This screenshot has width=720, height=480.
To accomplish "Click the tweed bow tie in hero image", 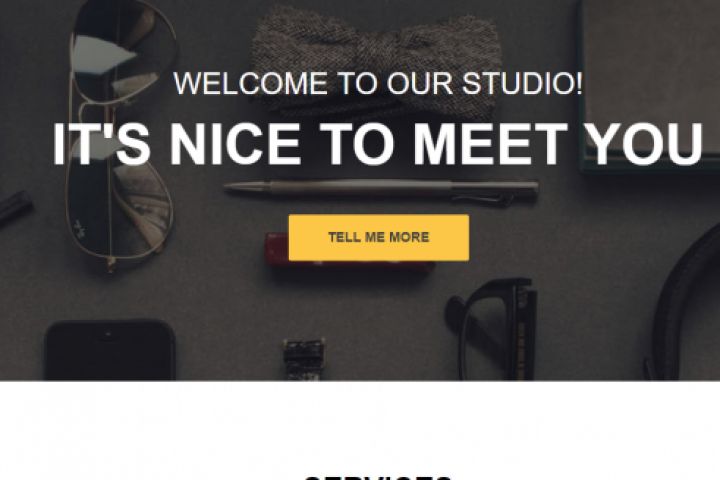I will tap(376, 64).
